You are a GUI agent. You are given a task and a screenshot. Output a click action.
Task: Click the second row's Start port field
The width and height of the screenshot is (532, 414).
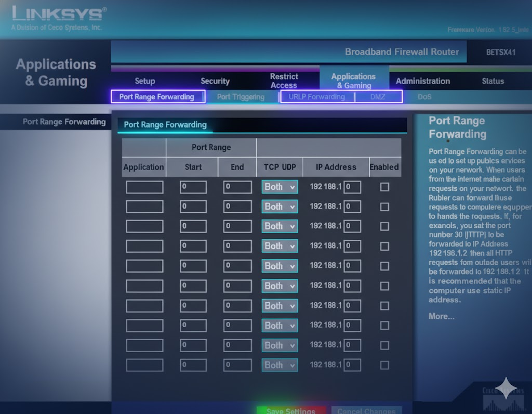point(193,207)
